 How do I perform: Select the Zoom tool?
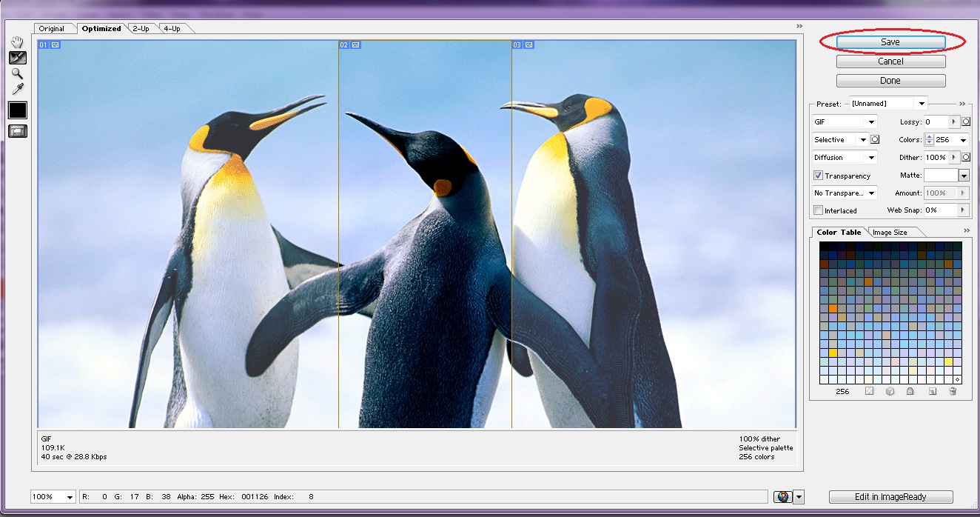click(16, 73)
